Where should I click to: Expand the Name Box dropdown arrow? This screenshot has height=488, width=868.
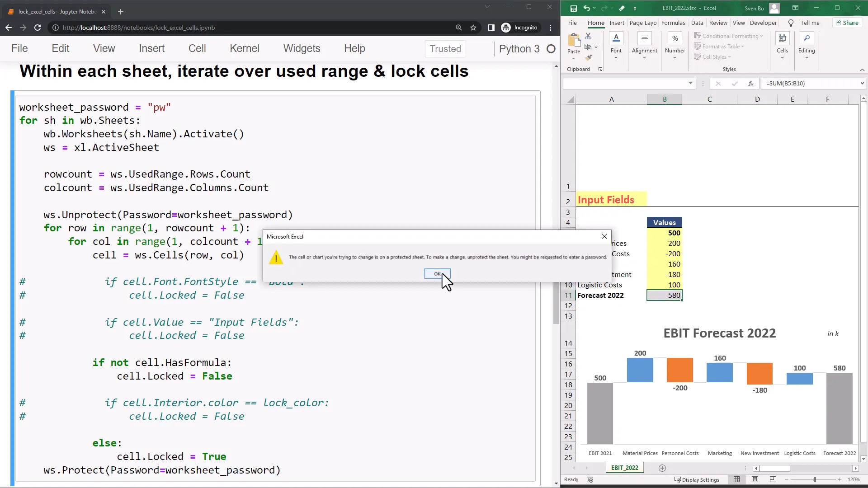coord(690,84)
